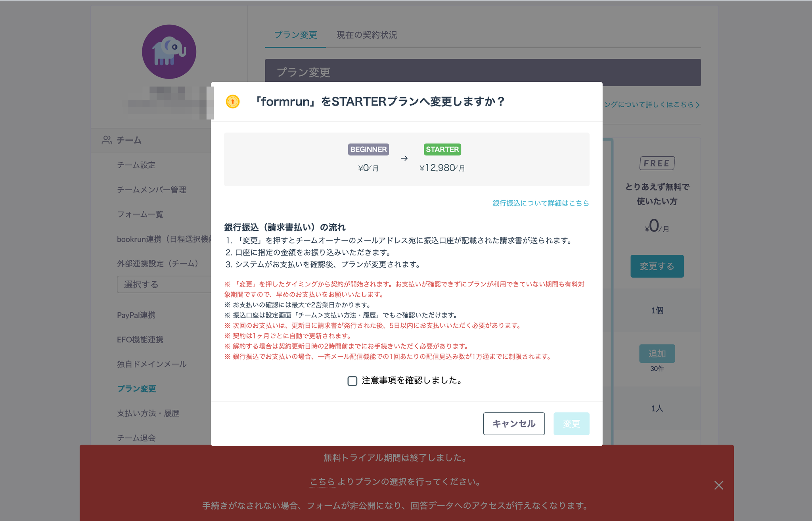Open 銀行振込について詳細はこちら link
This screenshot has width=812, height=521.
tap(540, 203)
